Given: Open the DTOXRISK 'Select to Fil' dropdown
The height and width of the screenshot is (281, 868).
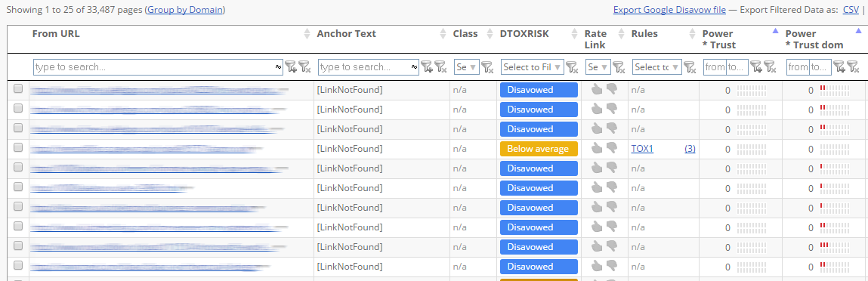Looking at the screenshot, I should [533, 67].
